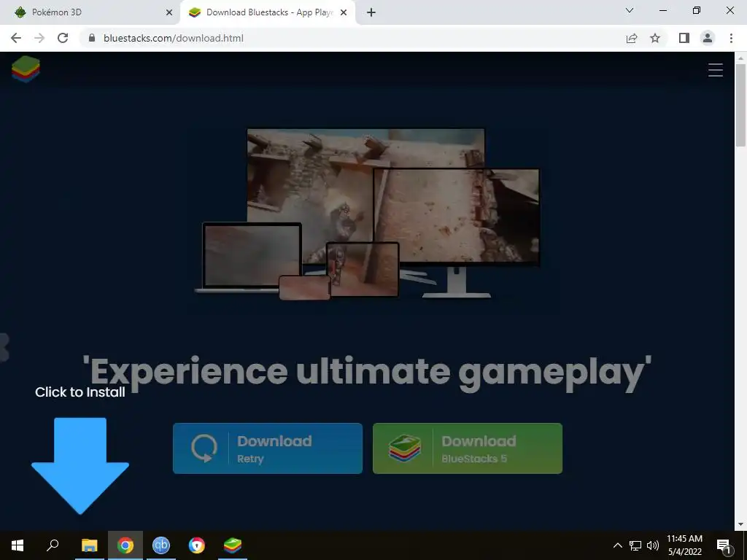
Task: Click the scrollbar up arrow
Action: pos(740,58)
